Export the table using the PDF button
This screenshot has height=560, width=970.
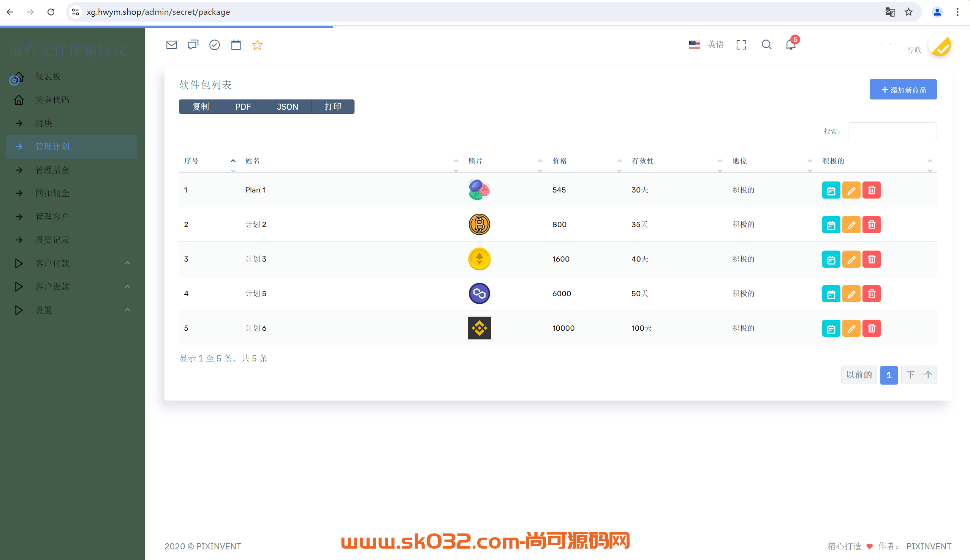click(x=243, y=107)
